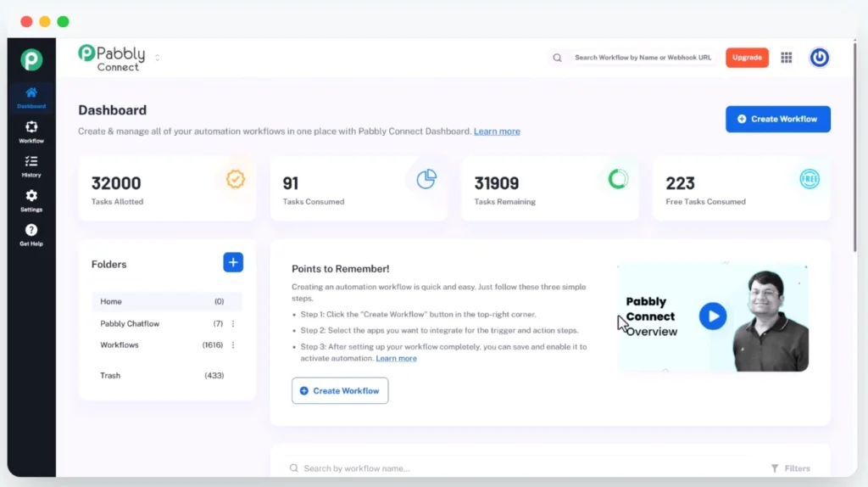Click the 91 Tasks Consumed value
The height and width of the screenshot is (487, 868).
(291, 183)
